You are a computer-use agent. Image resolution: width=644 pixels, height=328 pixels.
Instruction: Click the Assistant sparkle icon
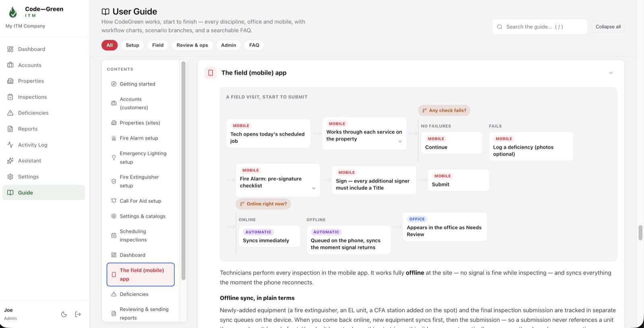(x=10, y=161)
